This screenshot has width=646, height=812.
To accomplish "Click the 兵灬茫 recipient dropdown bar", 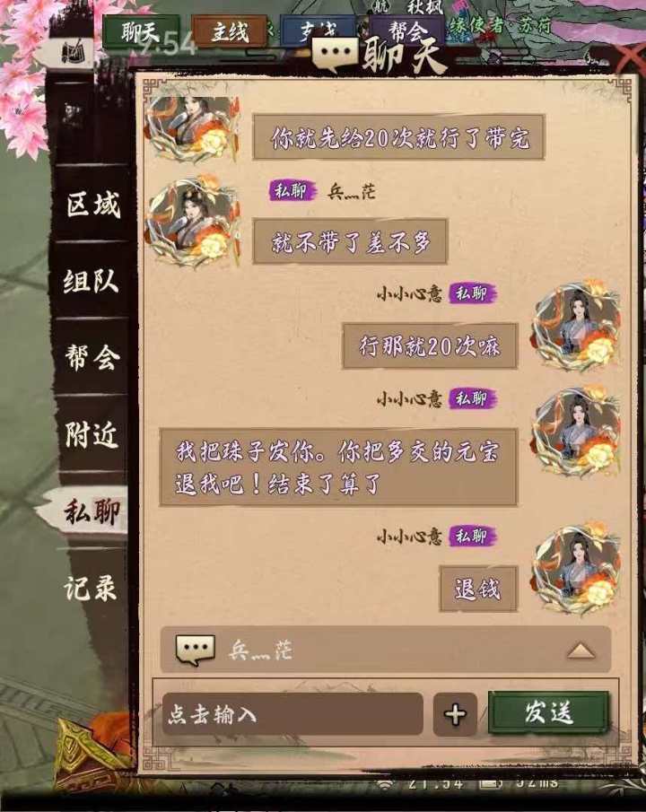I will [x=386, y=650].
